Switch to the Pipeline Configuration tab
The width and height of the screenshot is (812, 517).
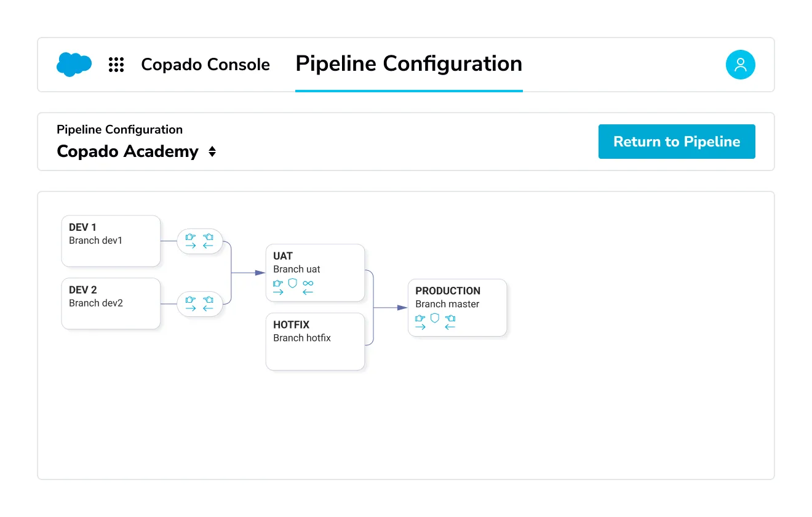tap(408, 63)
